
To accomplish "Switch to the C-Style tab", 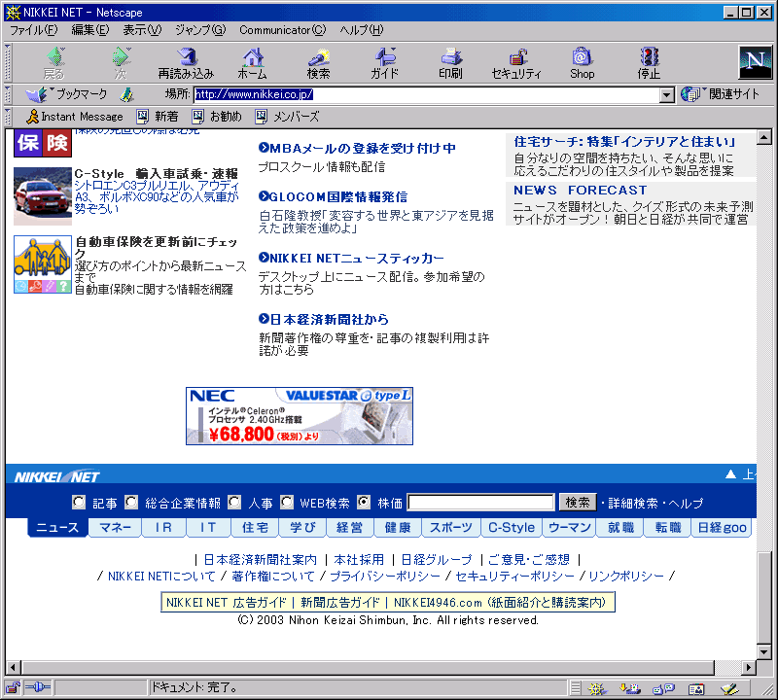I will click(x=512, y=527).
